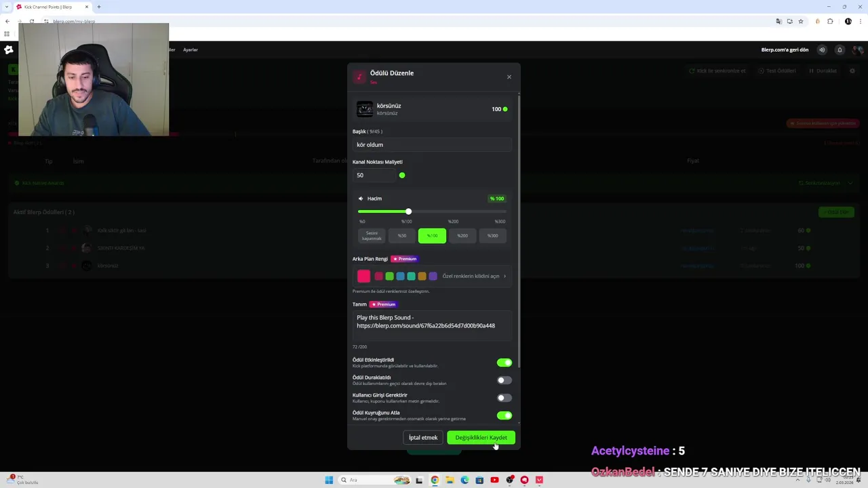Toggle the Ödül Etkinleştirildi switch
Viewport: 868px width, 488px height.
(x=504, y=363)
